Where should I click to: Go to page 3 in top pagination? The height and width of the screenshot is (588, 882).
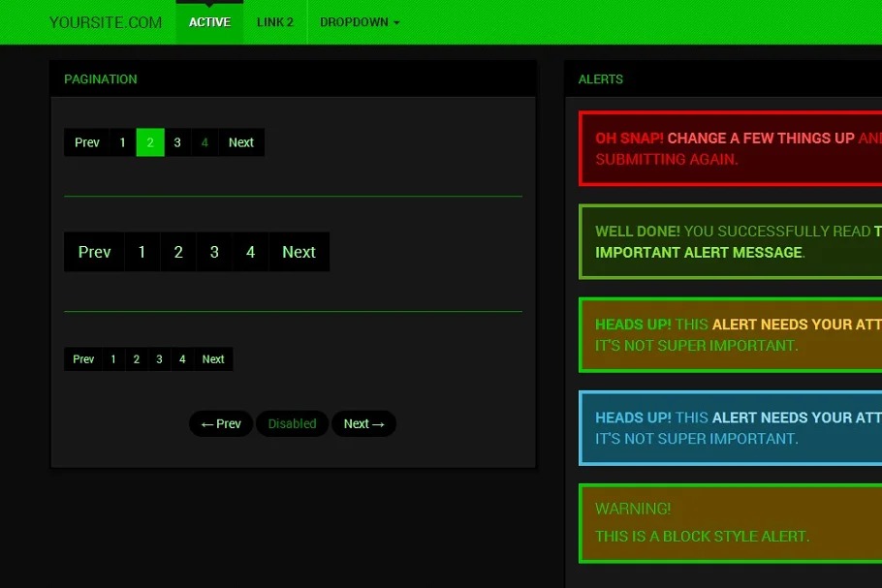[177, 142]
